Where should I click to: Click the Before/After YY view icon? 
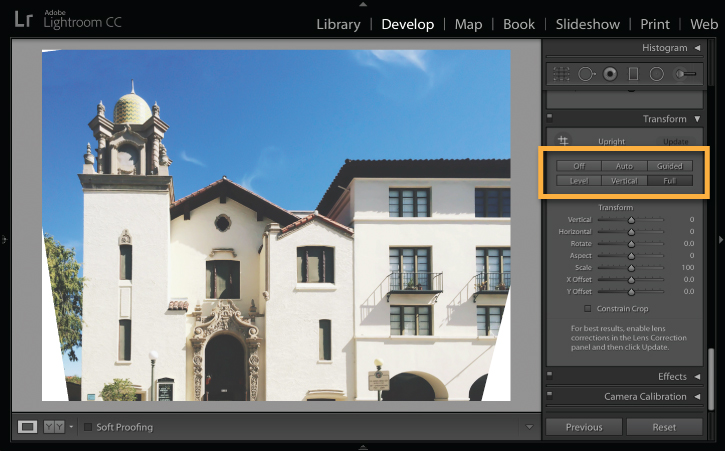coord(54,426)
